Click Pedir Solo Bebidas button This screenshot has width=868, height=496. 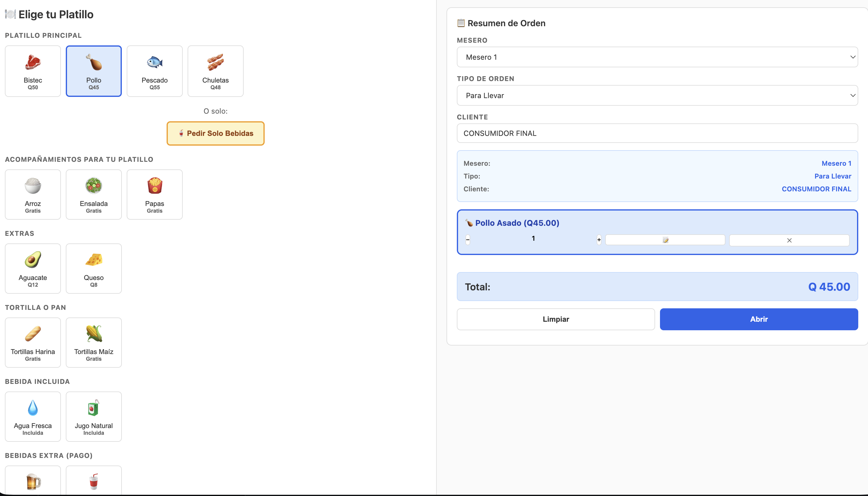click(216, 133)
